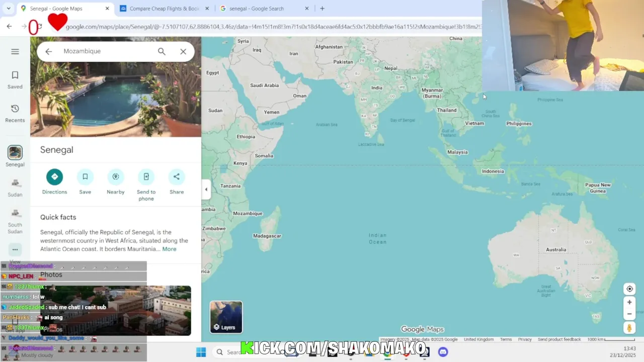The width and height of the screenshot is (644, 362).
Task: Clear the Mozambique search with the X
Action: tap(183, 51)
